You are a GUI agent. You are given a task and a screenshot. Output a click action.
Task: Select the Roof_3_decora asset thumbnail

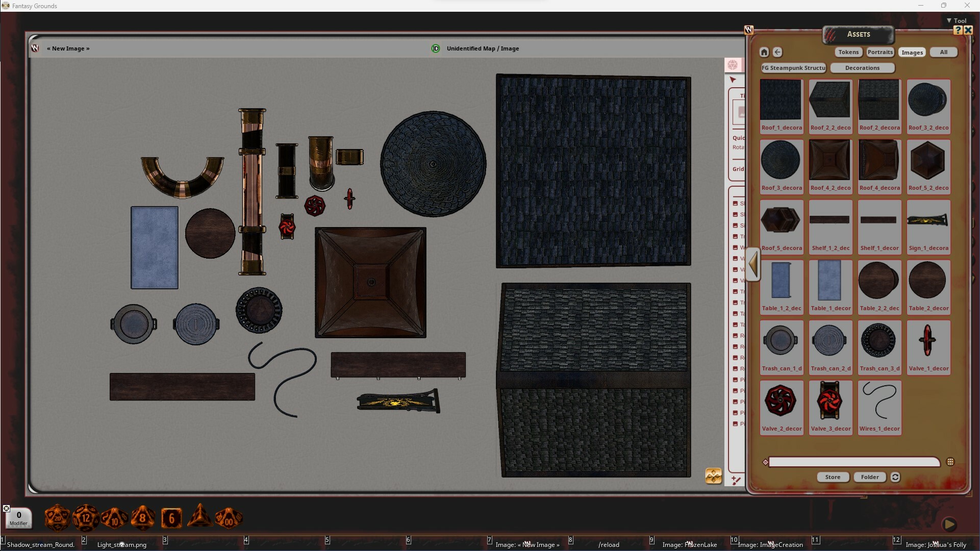point(781,160)
